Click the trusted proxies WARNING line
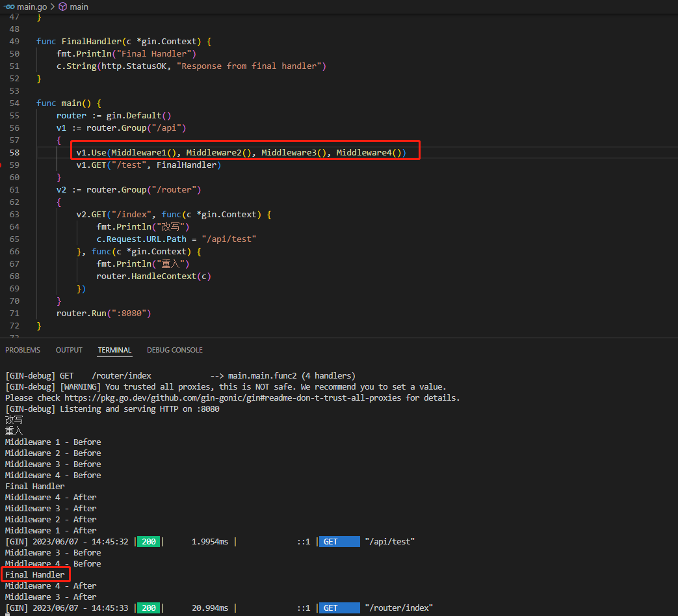This screenshot has width=678, height=616. click(x=226, y=387)
